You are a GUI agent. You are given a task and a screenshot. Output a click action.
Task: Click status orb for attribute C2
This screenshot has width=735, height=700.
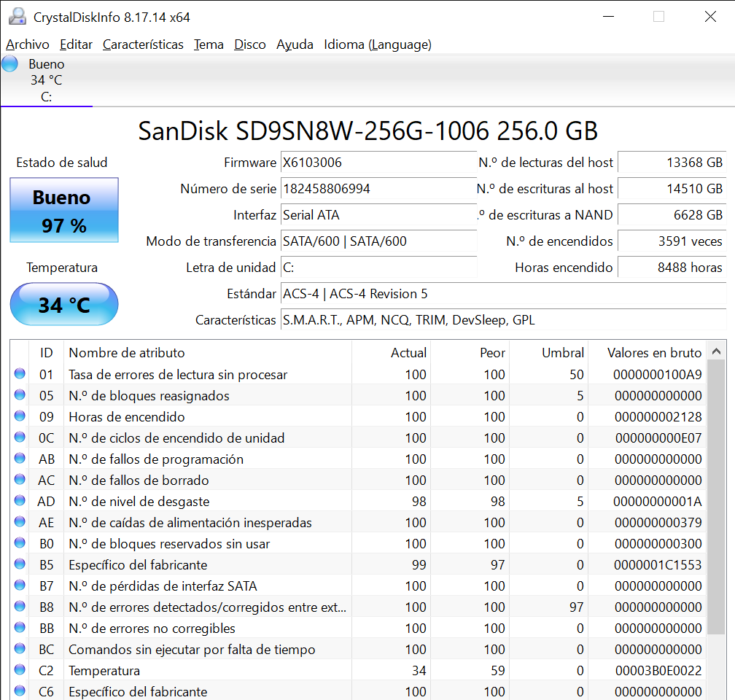tap(20, 669)
